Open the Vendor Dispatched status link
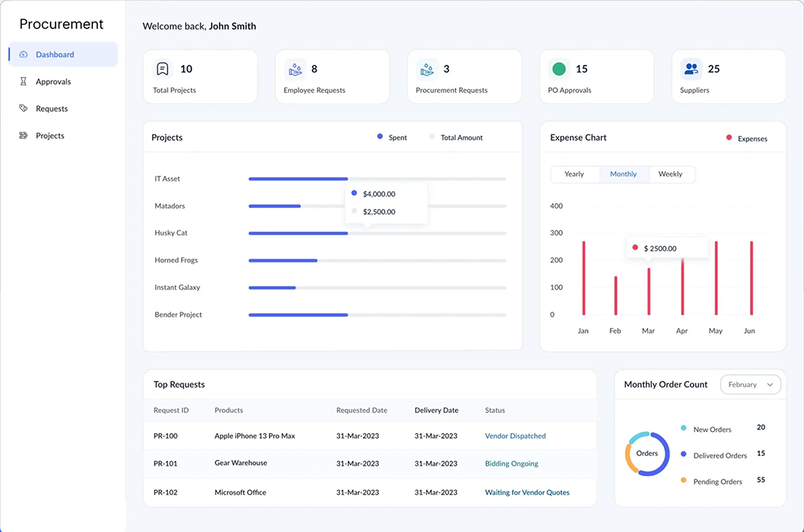 515,436
